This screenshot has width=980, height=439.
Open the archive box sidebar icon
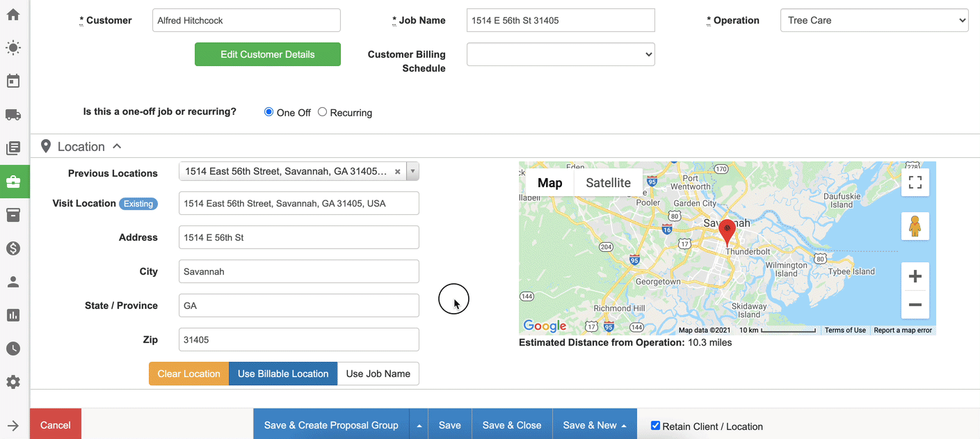click(13, 215)
